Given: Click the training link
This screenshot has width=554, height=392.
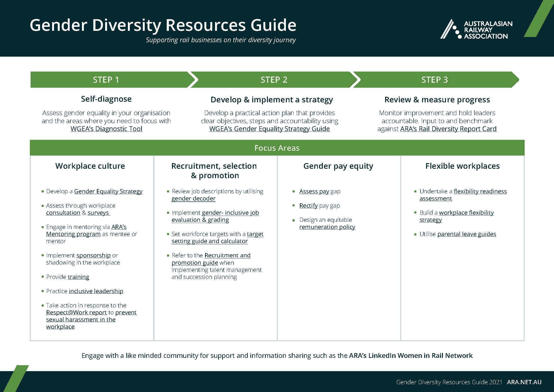Looking at the screenshot, I should [78, 277].
